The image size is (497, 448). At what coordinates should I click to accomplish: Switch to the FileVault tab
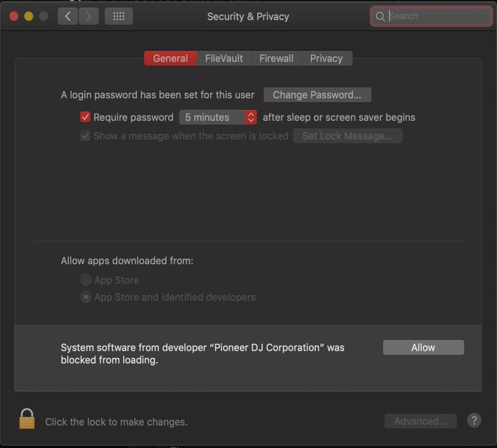coord(224,58)
